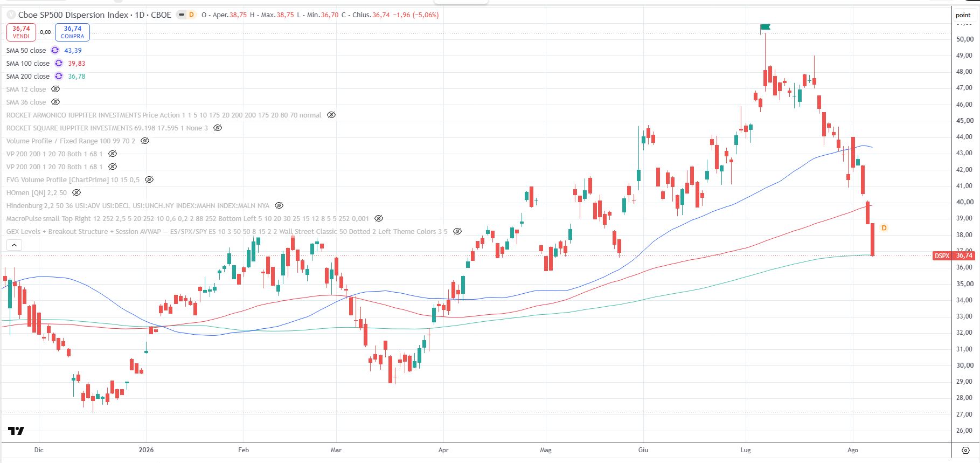Click the 'Mar' label on the time axis
The height and width of the screenshot is (463, 980).
pos(336,450)
